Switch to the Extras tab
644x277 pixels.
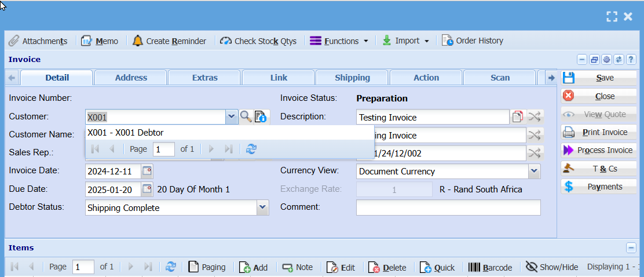point(204,78)
